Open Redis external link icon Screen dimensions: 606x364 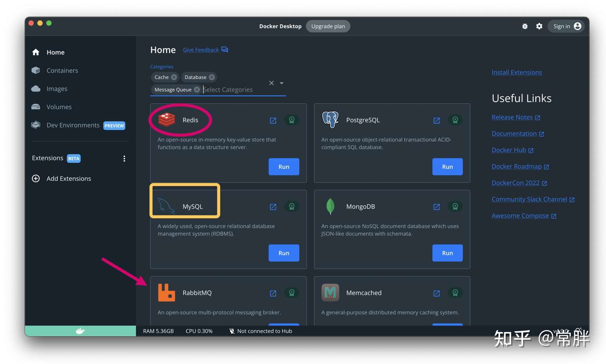[x=273, y=121]
